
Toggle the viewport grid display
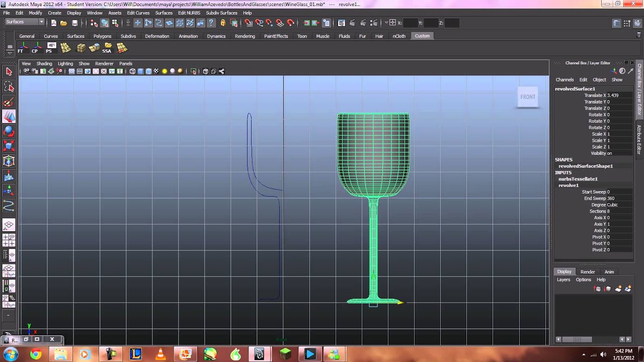tap(72, 71)
